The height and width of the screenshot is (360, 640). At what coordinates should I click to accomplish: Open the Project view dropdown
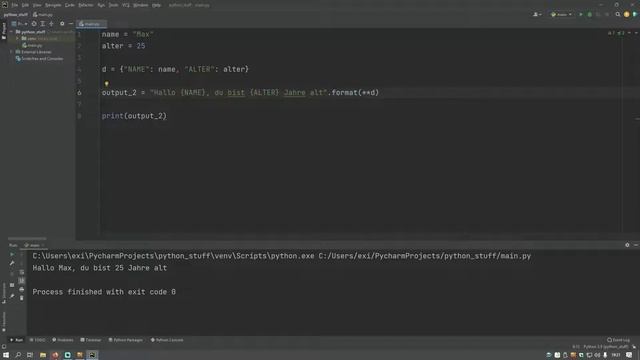pyautogui.click(x=19, y=24)
